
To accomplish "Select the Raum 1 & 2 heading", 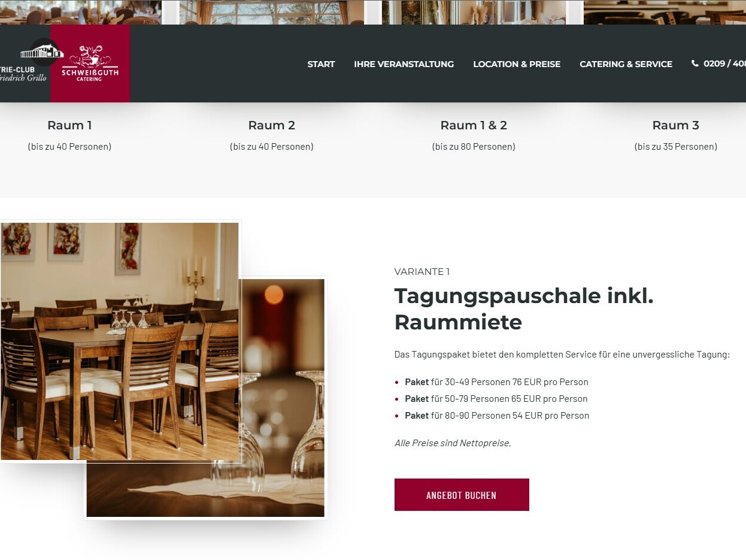I will pos(474,125).
